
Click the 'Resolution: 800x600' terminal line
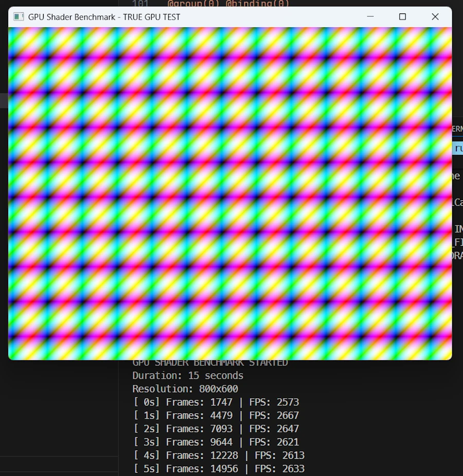point(185,389)
